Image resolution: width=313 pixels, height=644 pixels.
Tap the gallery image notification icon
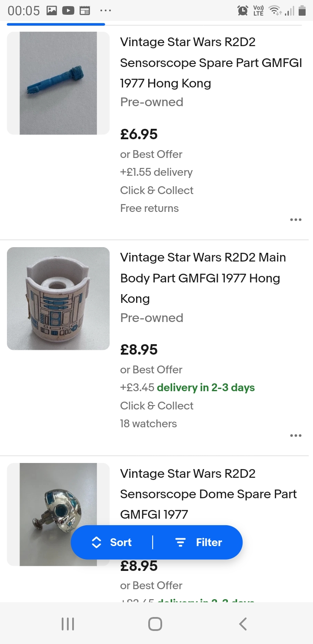point(52,10)
